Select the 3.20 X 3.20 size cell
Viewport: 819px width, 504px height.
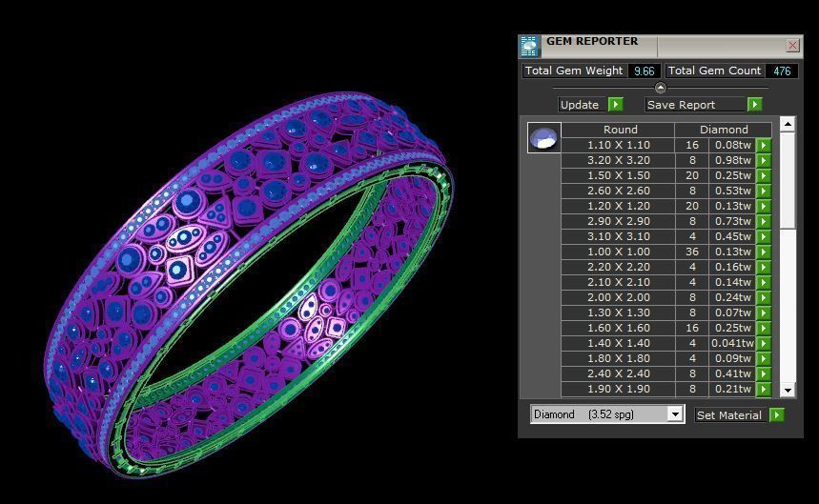click(x=619, y=160)
